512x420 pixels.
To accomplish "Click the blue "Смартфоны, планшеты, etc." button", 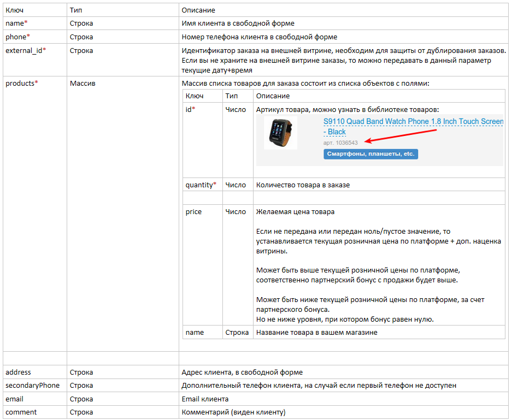I will pyautogui.click(x=370, y=154).
